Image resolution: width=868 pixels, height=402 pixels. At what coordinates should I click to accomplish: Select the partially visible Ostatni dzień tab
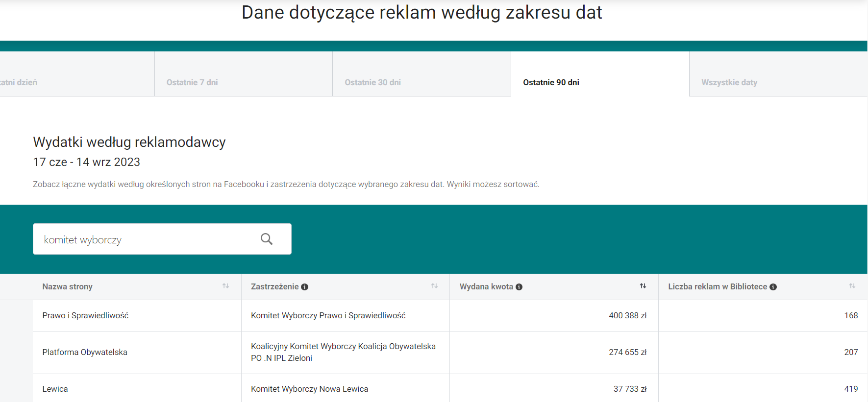point(20,82)
